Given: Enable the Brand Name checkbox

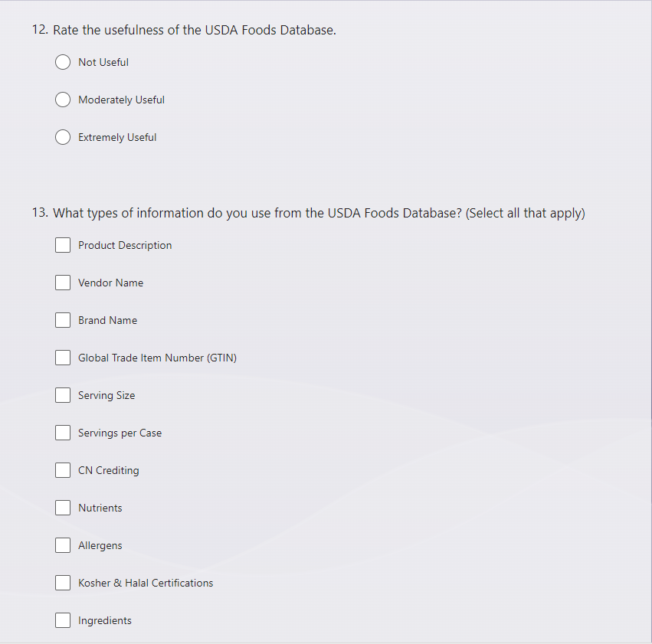Looking at the screenshot, I should (x=63, y=320).
